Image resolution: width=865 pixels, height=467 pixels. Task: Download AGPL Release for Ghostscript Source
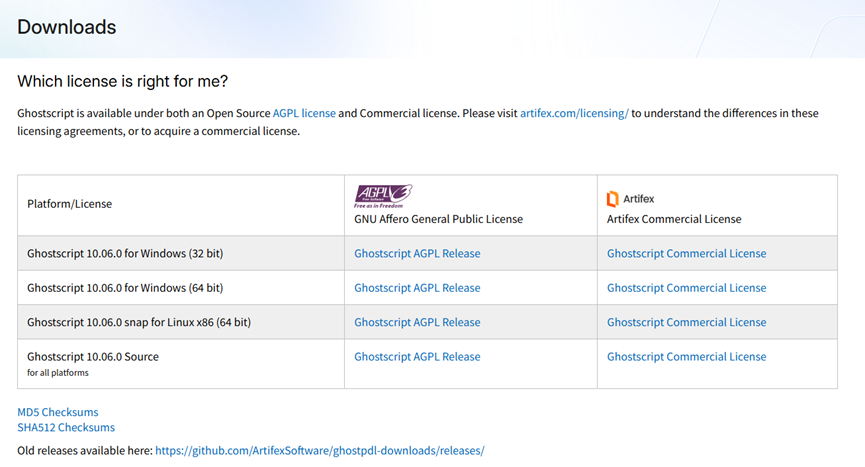pos(417,357)
